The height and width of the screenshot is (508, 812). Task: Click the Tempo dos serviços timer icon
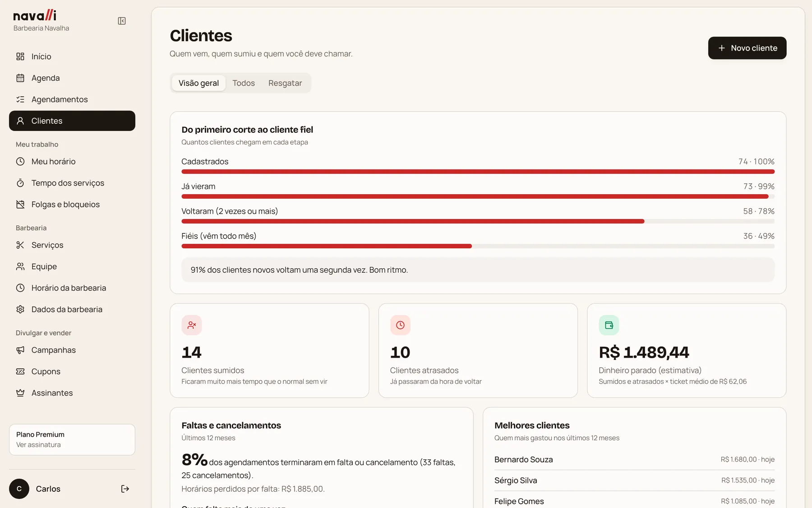point(20,183)
